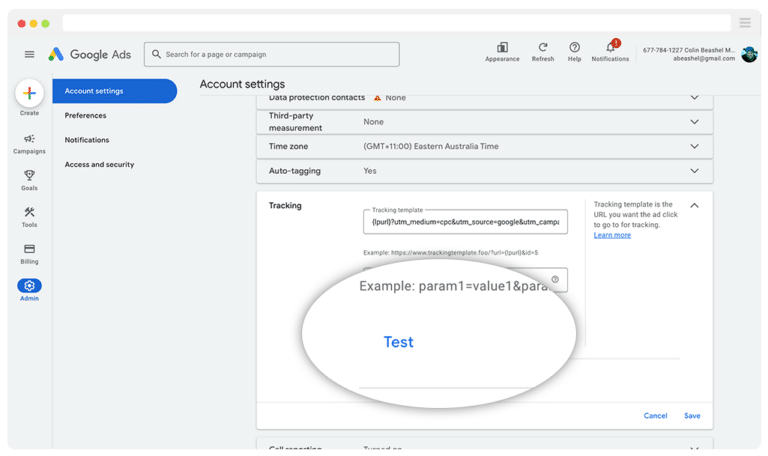Viewport: 768px width, 456px height.
Task: Expand the Time zone row
Action: pyautogui.click(x=694, y=146)
